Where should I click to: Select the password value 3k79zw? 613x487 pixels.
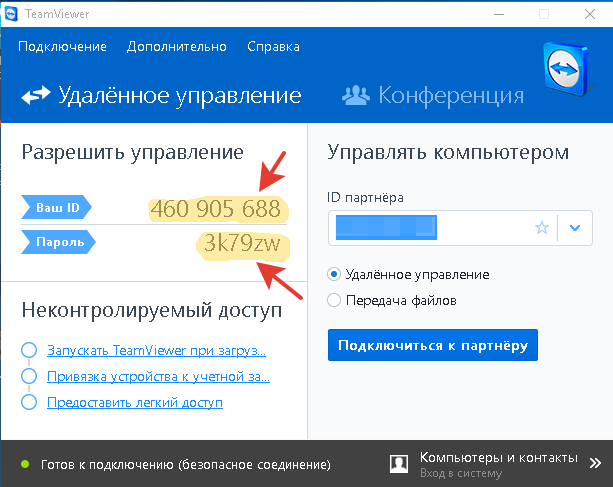coord(242,243)
